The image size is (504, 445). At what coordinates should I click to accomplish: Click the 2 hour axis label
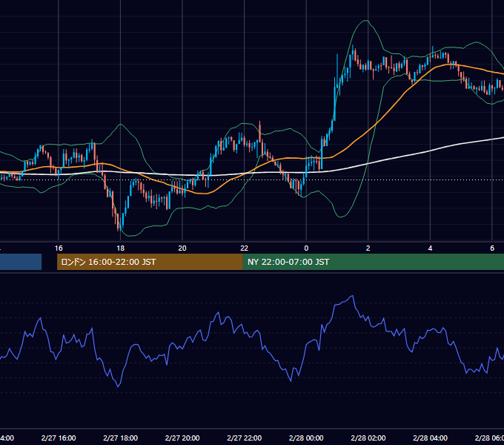point(368,248)
